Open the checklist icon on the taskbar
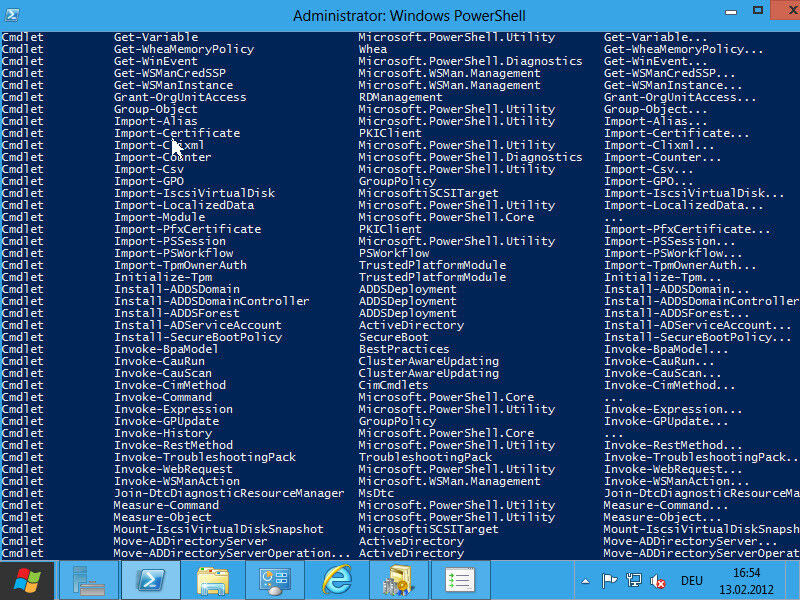 [460, 580]
